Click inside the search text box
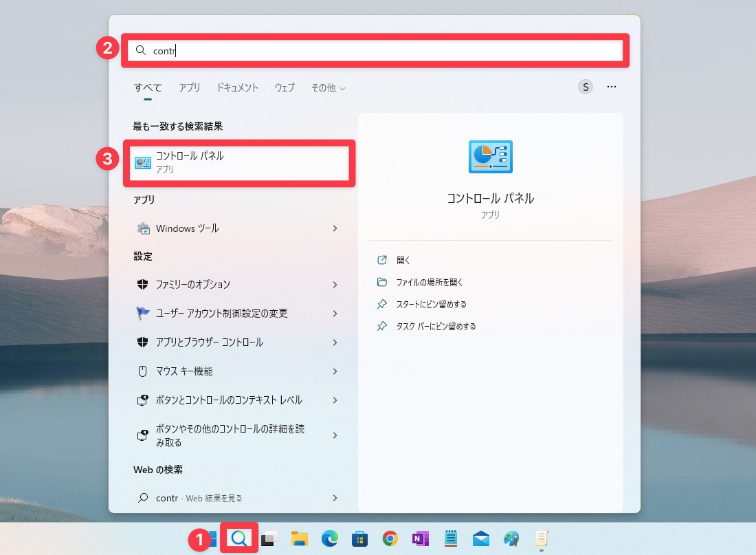This screenshot has height=555, width=756. [375, 50]
